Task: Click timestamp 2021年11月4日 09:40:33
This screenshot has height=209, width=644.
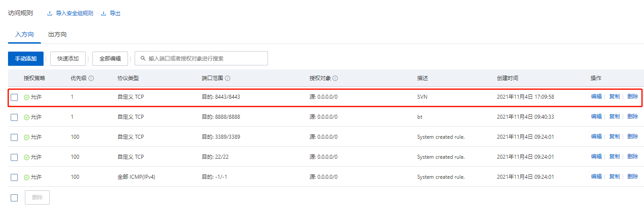Action: point(525,117)
